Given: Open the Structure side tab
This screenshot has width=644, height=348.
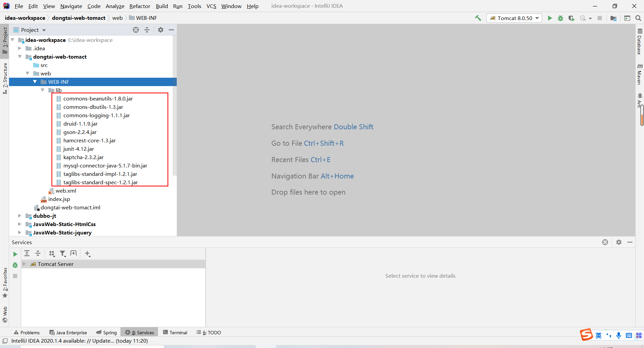Looking at the screenshot, I should tap(5, 78).
